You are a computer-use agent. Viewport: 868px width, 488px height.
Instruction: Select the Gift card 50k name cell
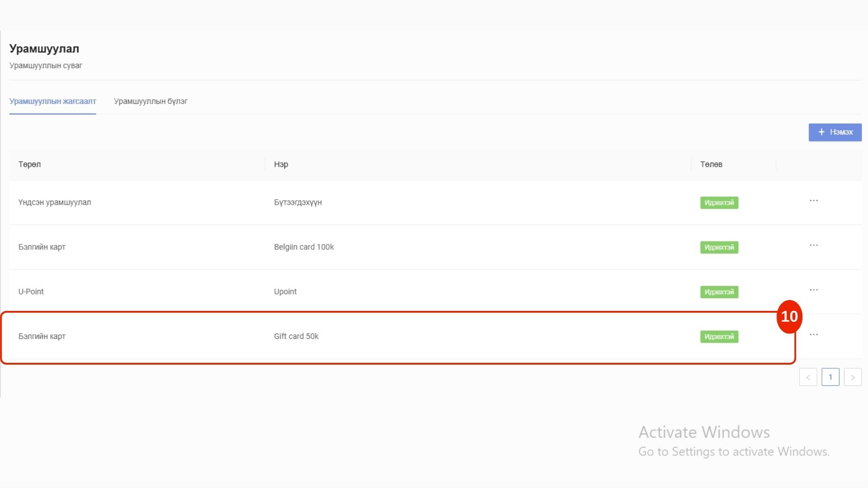(296, 337)
